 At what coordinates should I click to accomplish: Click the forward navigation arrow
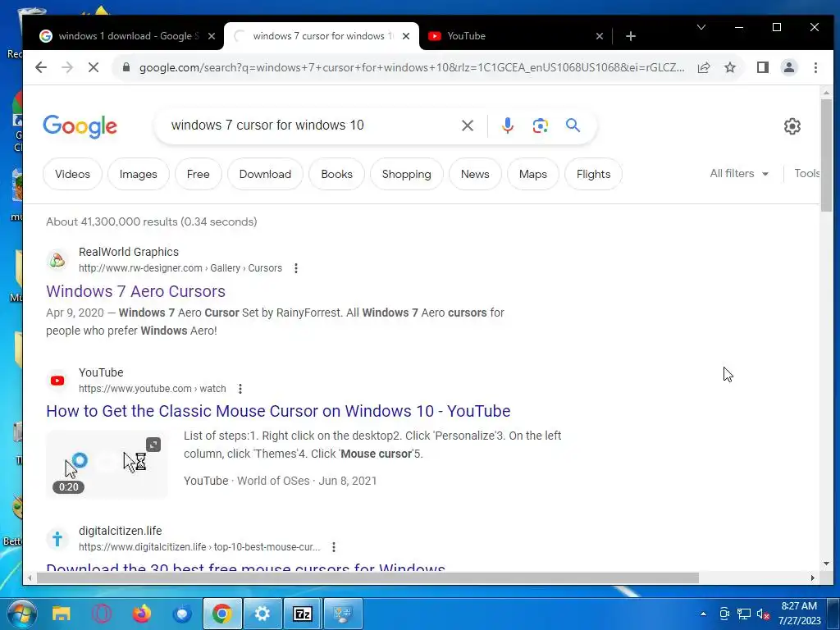click(x=67, y=67)
